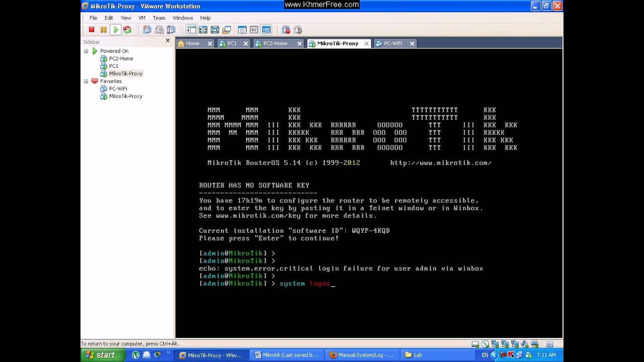Click the Reset virtual machine icon
The image size is (644, 362).
click(x=127, y=30)
